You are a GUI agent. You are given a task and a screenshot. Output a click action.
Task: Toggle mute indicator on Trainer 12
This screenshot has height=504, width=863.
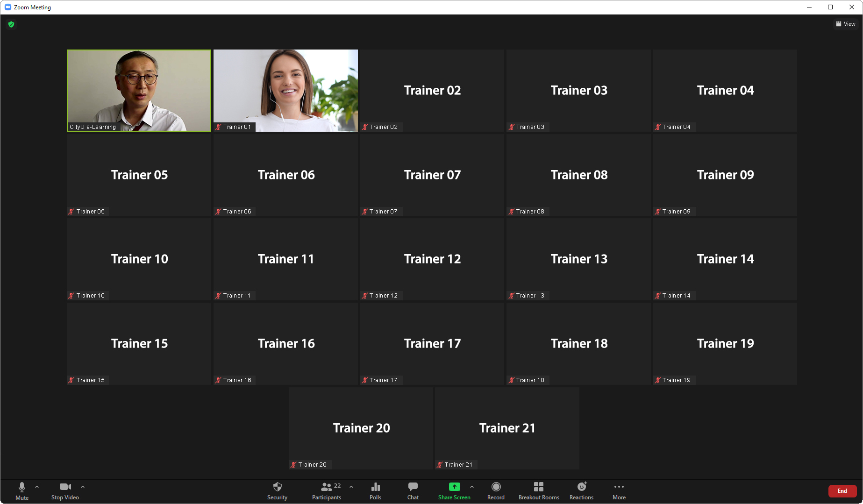tap(364, 295)
